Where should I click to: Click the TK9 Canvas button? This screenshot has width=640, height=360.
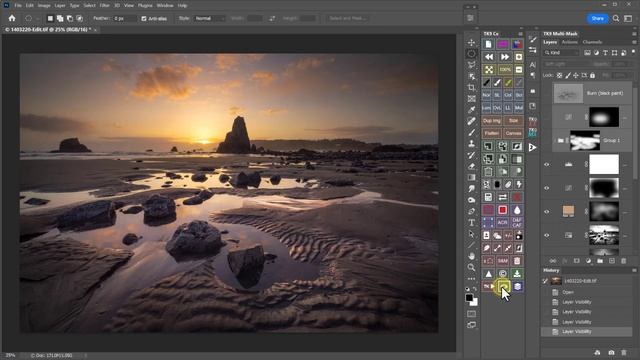pos(513,133)
